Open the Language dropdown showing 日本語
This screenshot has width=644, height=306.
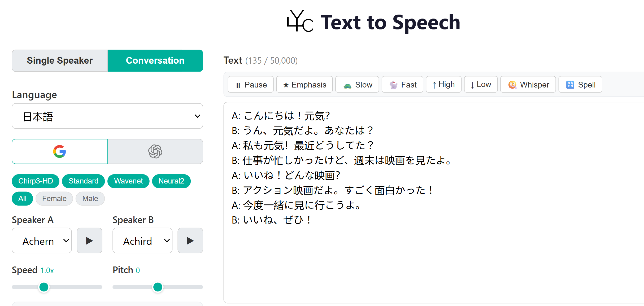click(107, 116)
